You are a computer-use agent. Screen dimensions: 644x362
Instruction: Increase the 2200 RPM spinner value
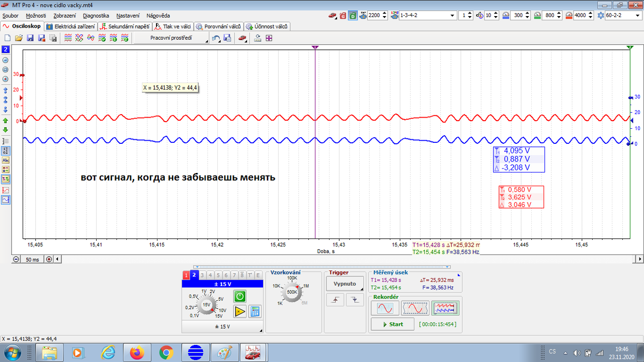(384, 13)
